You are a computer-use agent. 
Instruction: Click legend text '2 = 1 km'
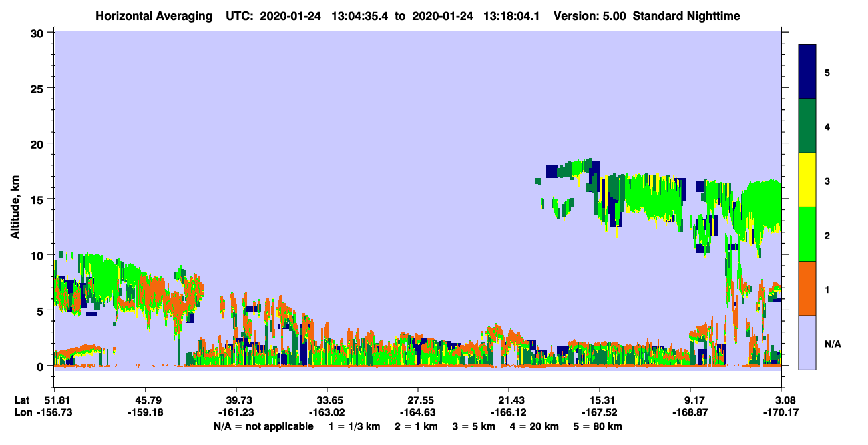[417, 426]
